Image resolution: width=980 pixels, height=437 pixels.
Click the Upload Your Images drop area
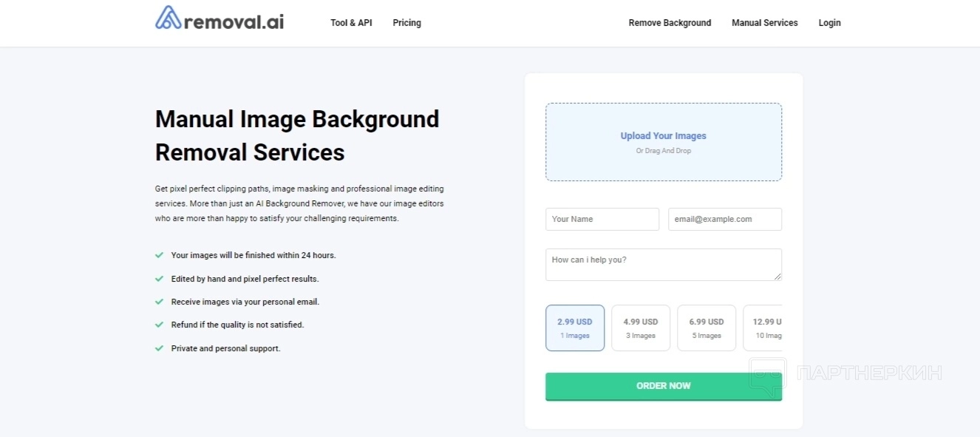(x=663, y=142)
